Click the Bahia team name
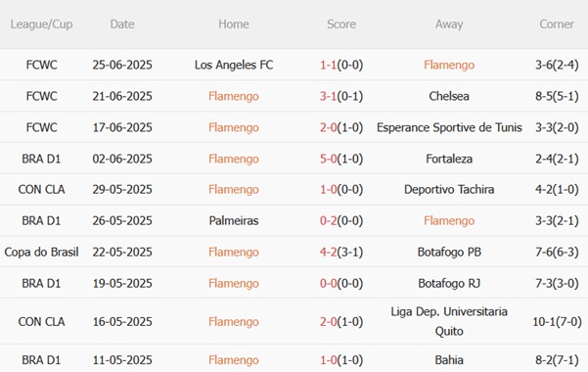Screen dimensions: 588x372 pos(449,360)
